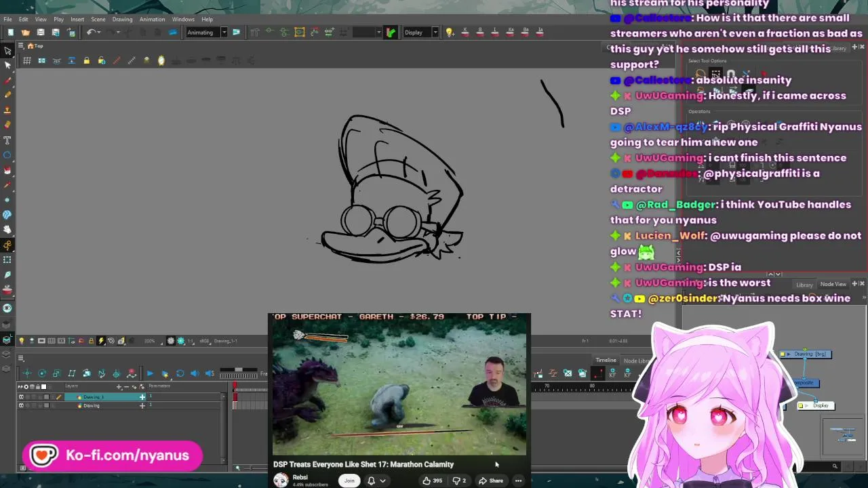Click the Delete Layer minus button in the Timeline
868x488 pixels.
click(127, 386)
